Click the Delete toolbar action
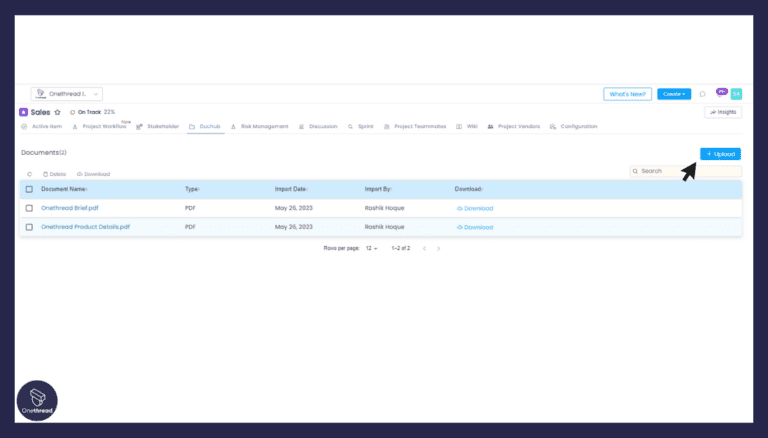This screenshot has width=768, height=438. click(x=54, y=174)
